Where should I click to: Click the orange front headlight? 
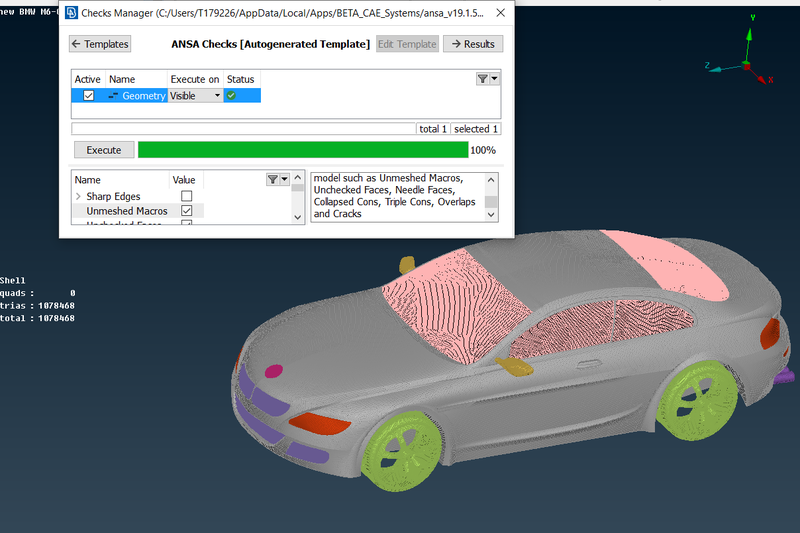320,424
